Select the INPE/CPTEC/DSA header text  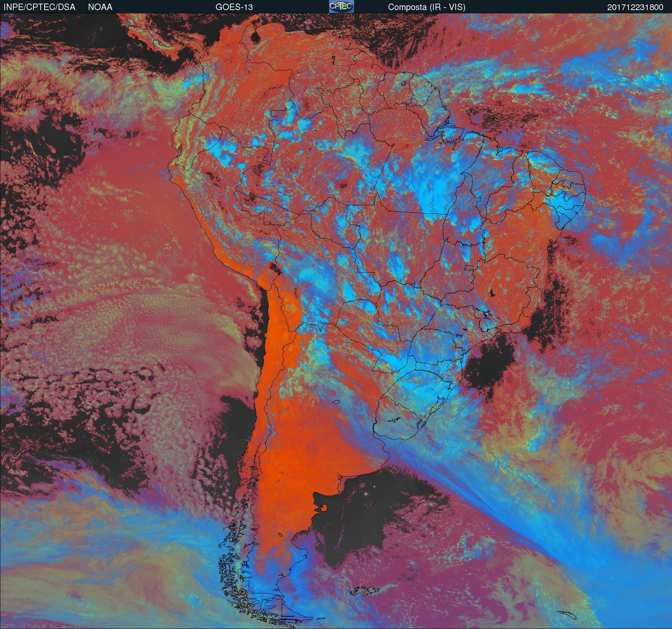(x=40, y=7)
